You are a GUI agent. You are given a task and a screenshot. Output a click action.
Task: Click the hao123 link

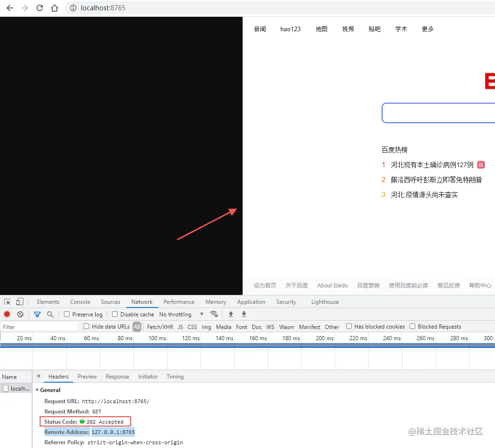tap(290, 29)
